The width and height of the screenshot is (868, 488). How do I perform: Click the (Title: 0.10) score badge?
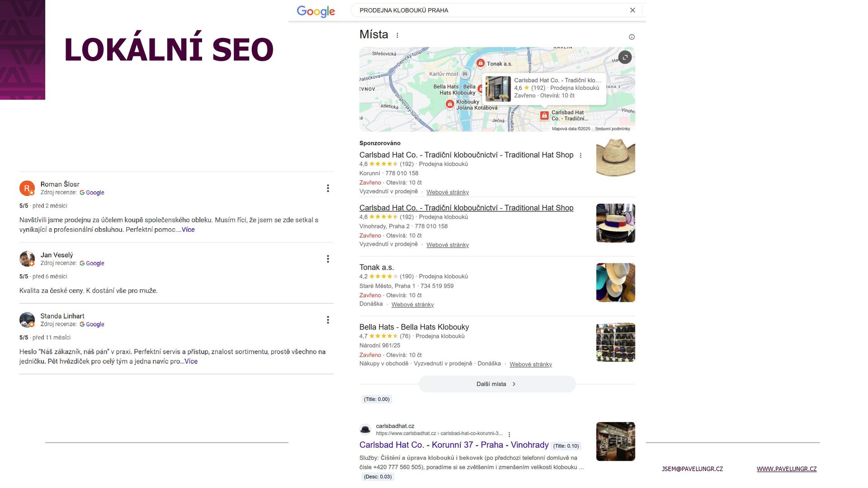[x=566, y=446]
